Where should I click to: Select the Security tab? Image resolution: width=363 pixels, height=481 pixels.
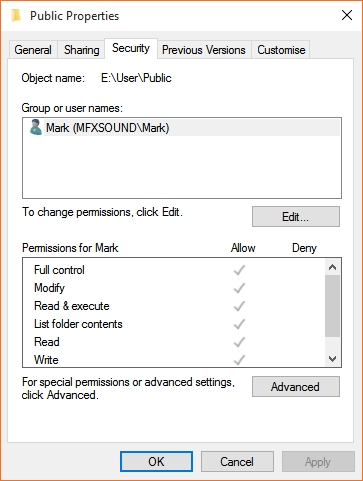click(x=131, y=48)
